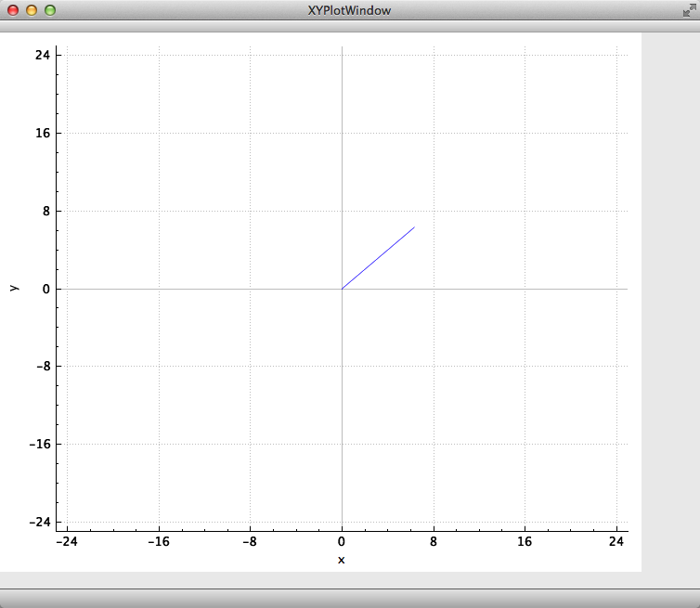The height and width of the screenshot is (608, 700).
Task: Click the y-axis tick label 16
Action: [43, 133]
